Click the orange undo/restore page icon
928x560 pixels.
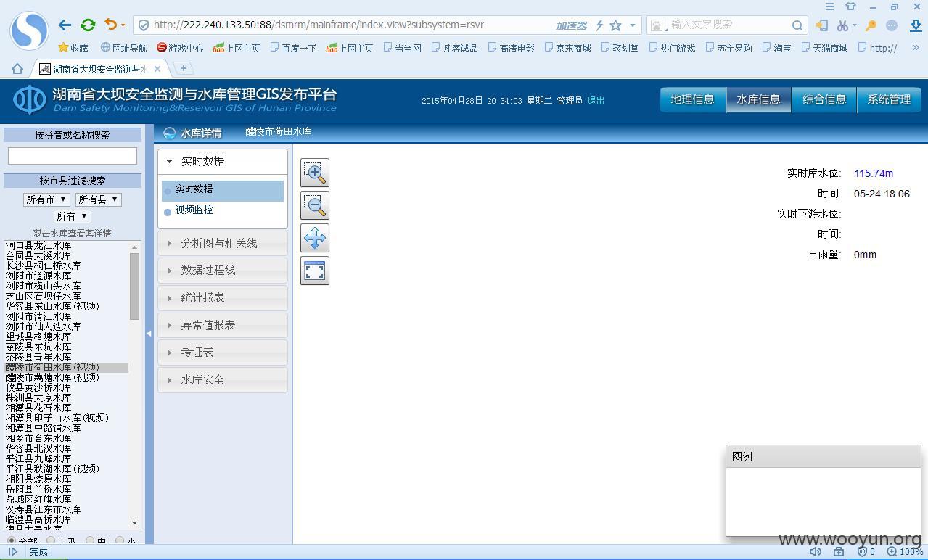110,25
